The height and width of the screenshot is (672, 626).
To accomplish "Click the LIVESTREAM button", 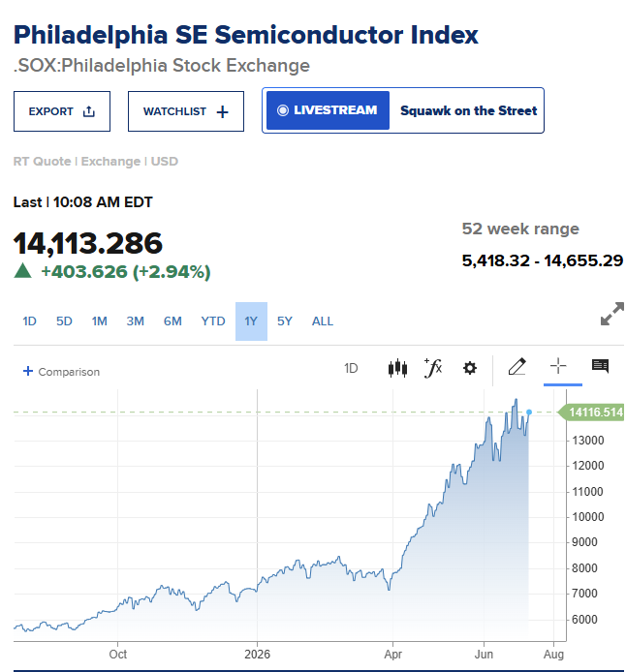I will [328, 110].
